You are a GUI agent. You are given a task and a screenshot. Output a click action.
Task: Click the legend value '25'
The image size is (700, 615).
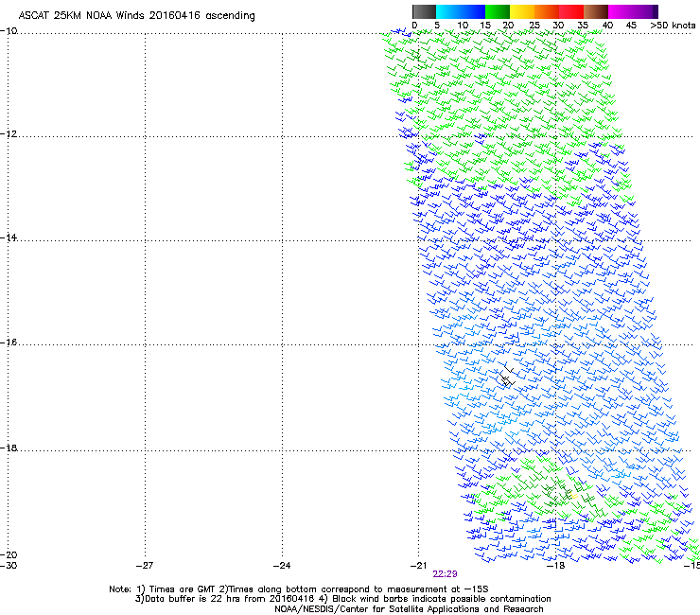[x=534, y=26]
